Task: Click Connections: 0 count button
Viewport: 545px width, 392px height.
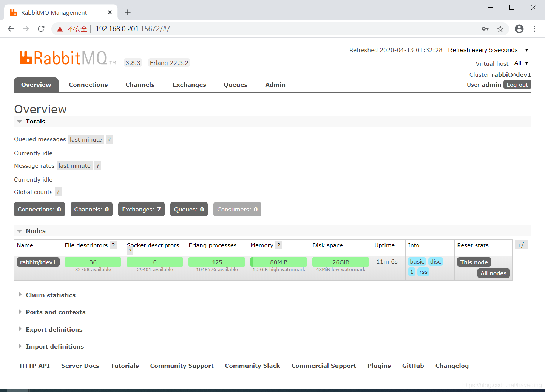Action: [39, 209]
